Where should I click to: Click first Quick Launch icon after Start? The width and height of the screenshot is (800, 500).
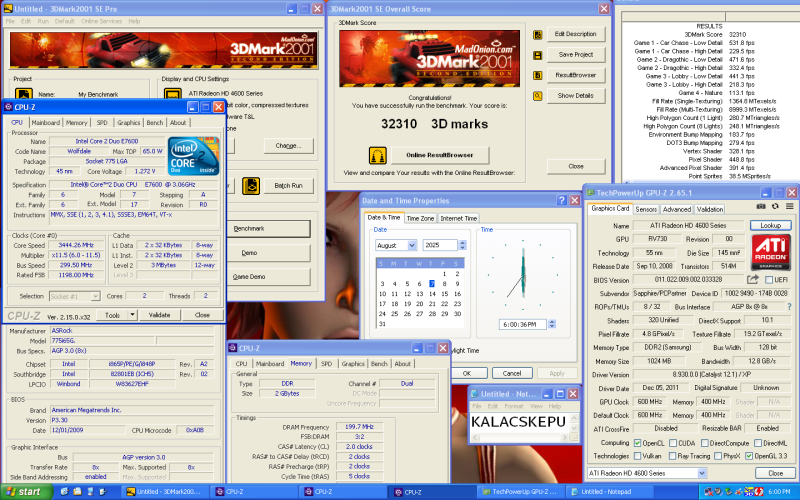pos(64,492)
